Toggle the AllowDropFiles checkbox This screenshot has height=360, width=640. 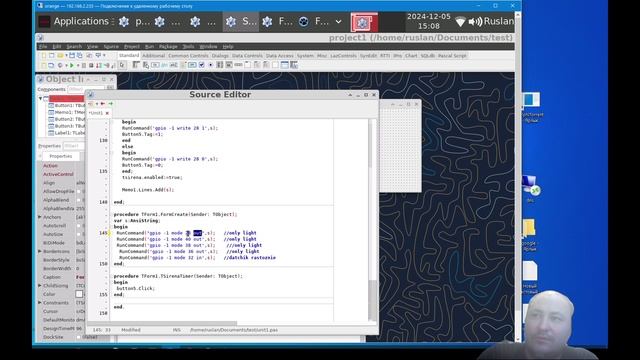[x=79, y=191]
